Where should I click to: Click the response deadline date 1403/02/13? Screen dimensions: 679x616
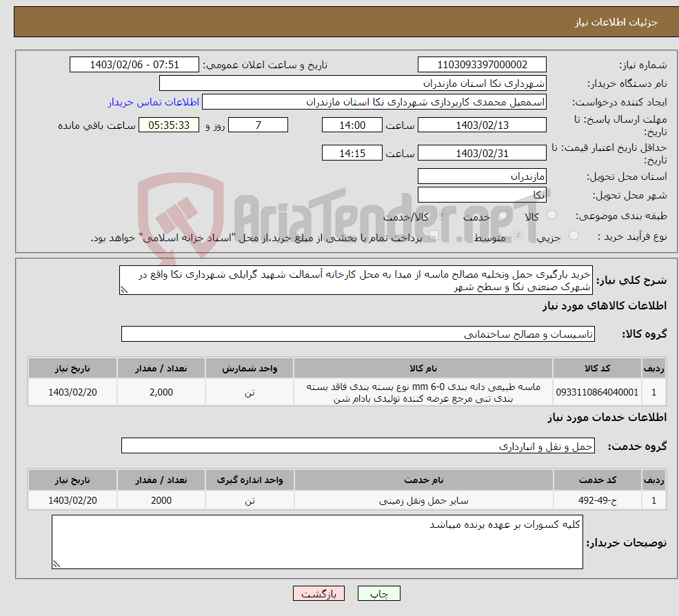(482, 125)
